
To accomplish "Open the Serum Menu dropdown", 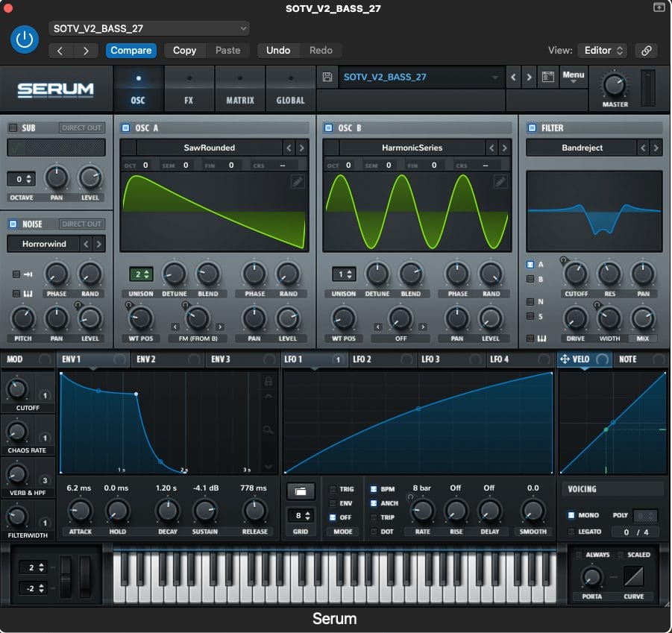I will 573,77.
